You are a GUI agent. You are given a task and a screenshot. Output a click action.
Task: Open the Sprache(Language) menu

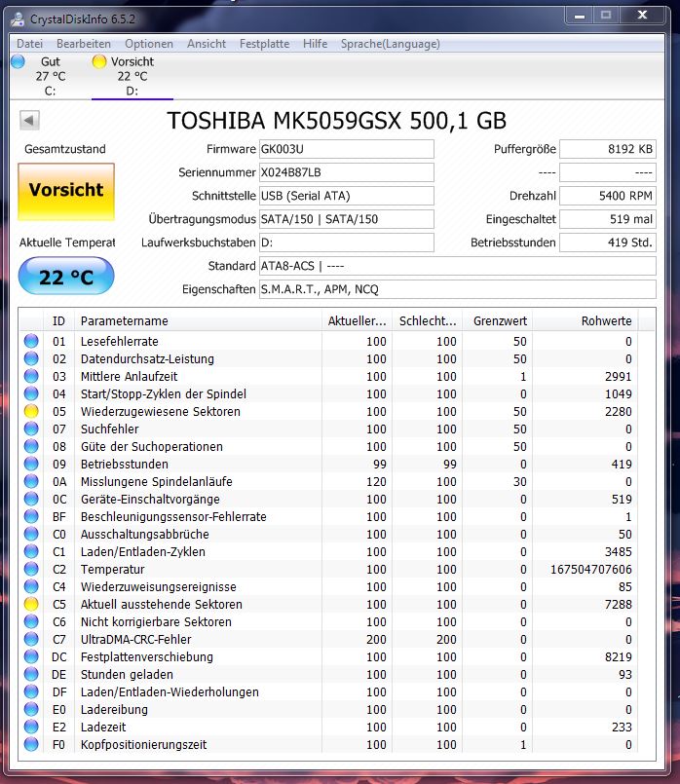point(391,44)
